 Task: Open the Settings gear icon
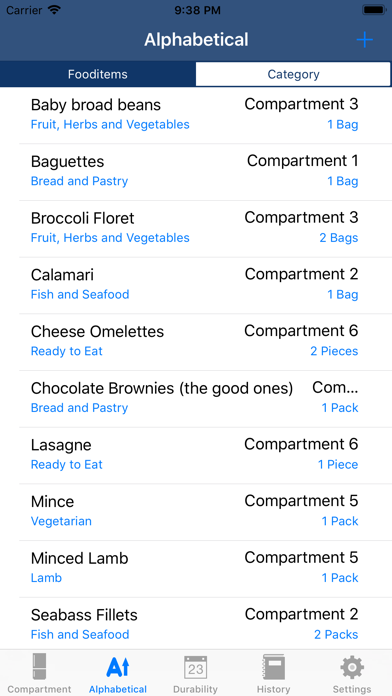[x=352, y=667]
